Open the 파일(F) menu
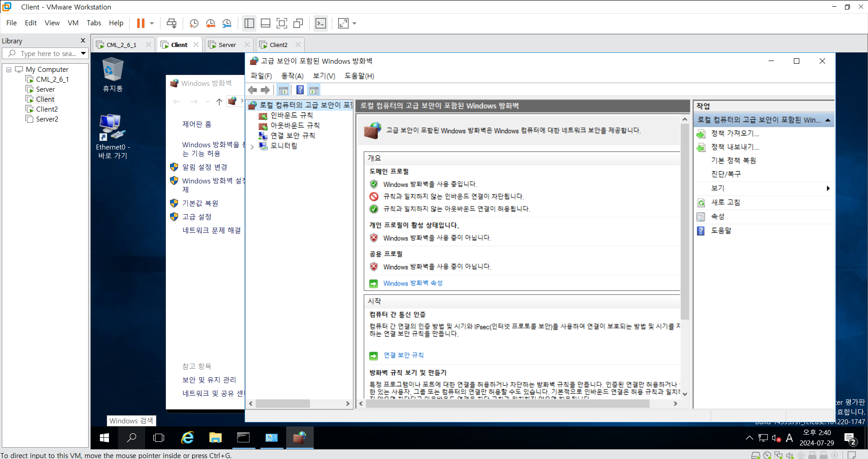 tap(261, 76)
